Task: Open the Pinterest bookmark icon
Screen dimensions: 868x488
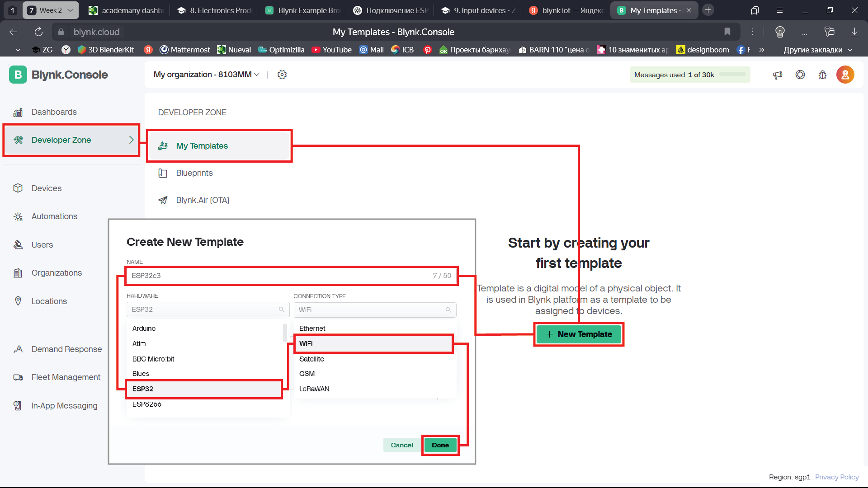Action: click(428, 50)
